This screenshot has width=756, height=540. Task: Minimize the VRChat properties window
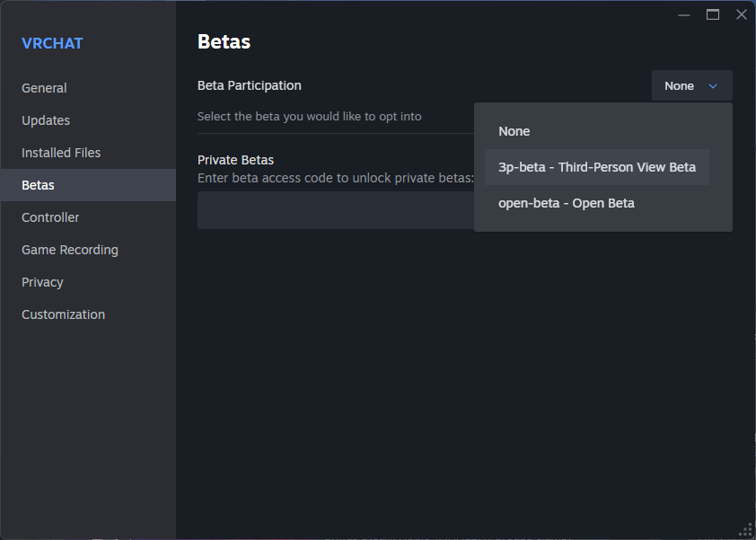pos(684,14)
